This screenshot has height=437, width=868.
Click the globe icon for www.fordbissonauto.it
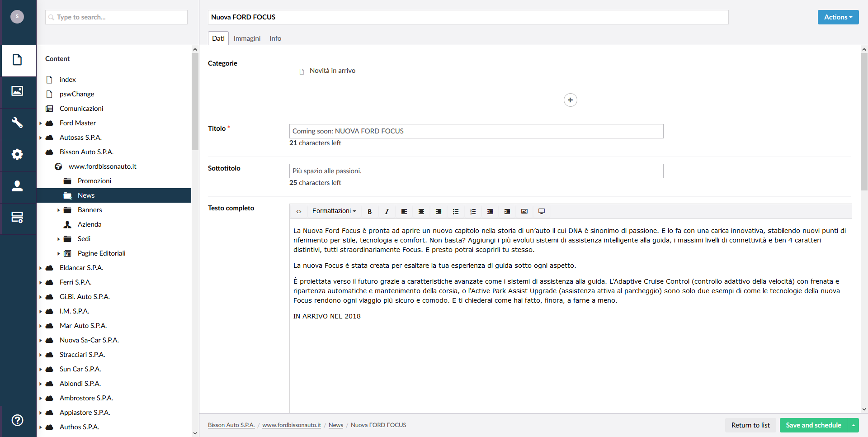[x=58, y=166]
